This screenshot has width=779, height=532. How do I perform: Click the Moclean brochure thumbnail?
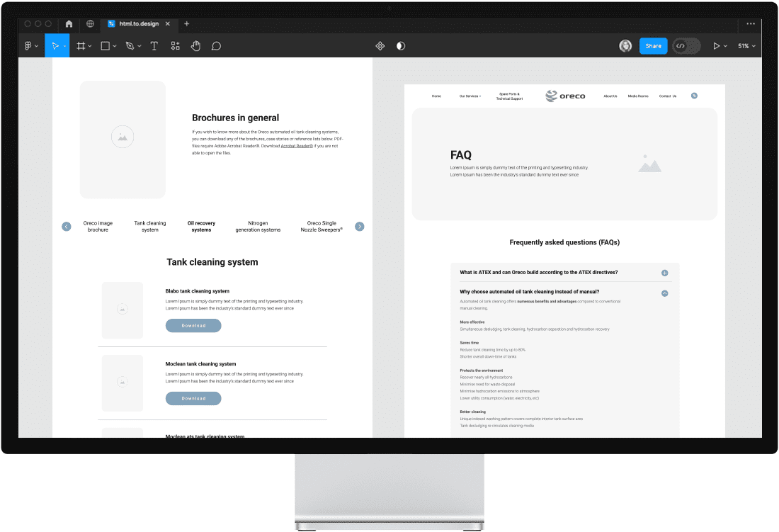point(123,383)
